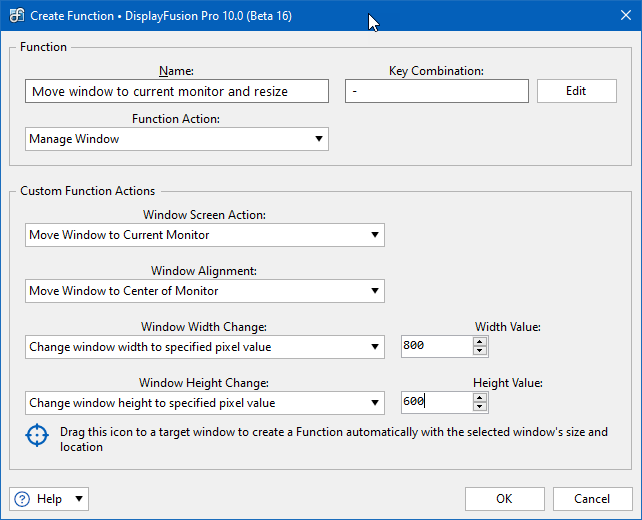This screenshot has height=520, width=642.
Task: Decrease Width Value with down arrow
Action: click(480, 351)
